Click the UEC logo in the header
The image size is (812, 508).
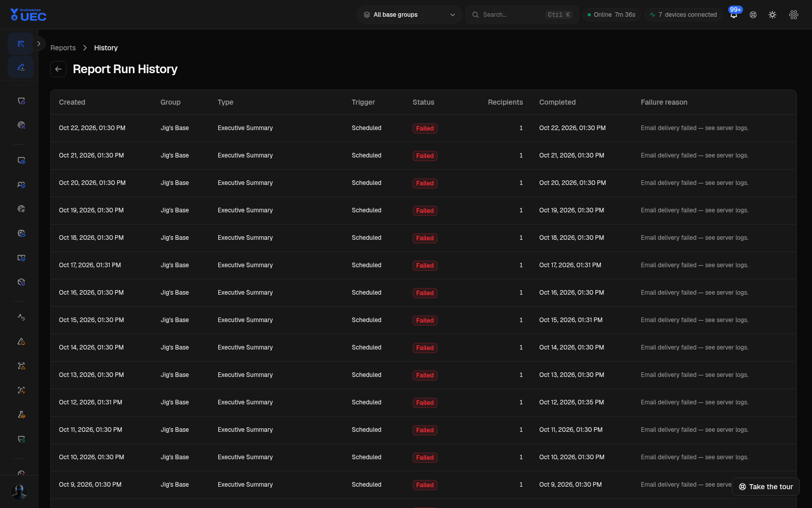(28, 15)
